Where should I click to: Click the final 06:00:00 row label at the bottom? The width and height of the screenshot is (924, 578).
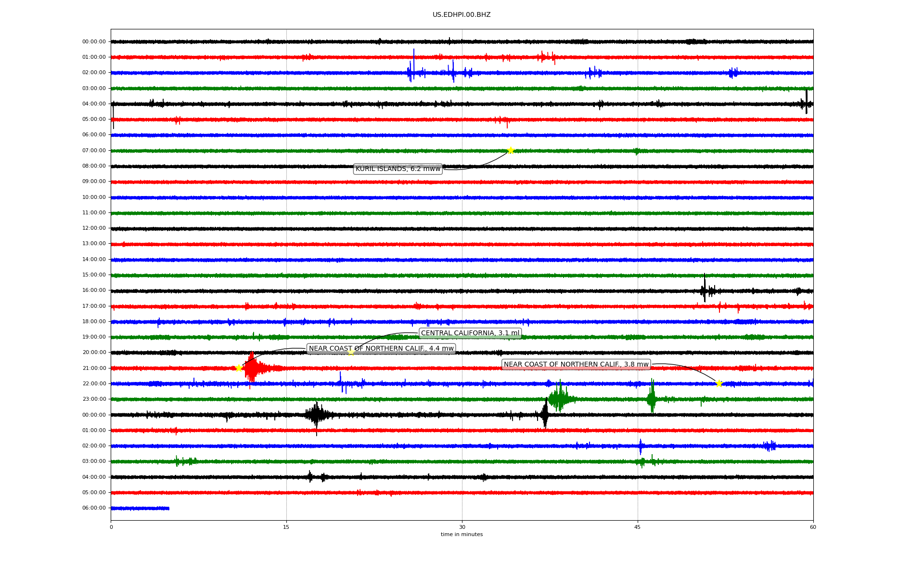[x=94, y=508]
